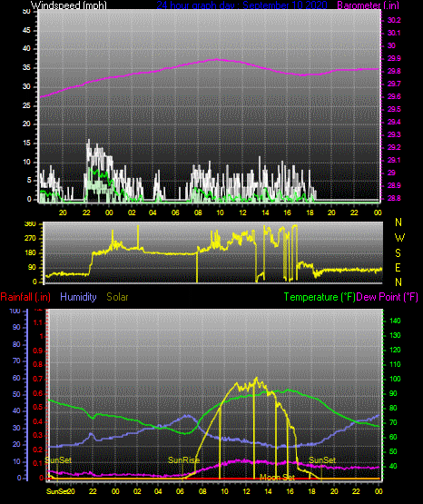Click the '110' temperature axis value
This screenshot has height=504, width=423.
click(395, 364)
